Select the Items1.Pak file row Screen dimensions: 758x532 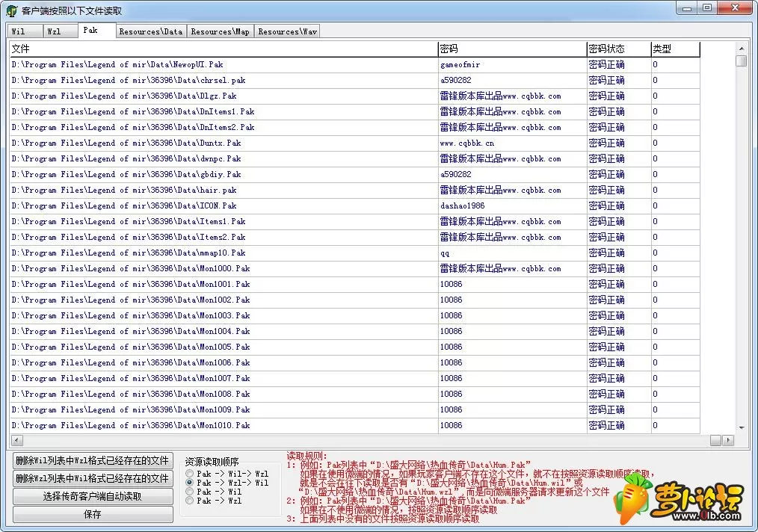(x=355, y=221)
